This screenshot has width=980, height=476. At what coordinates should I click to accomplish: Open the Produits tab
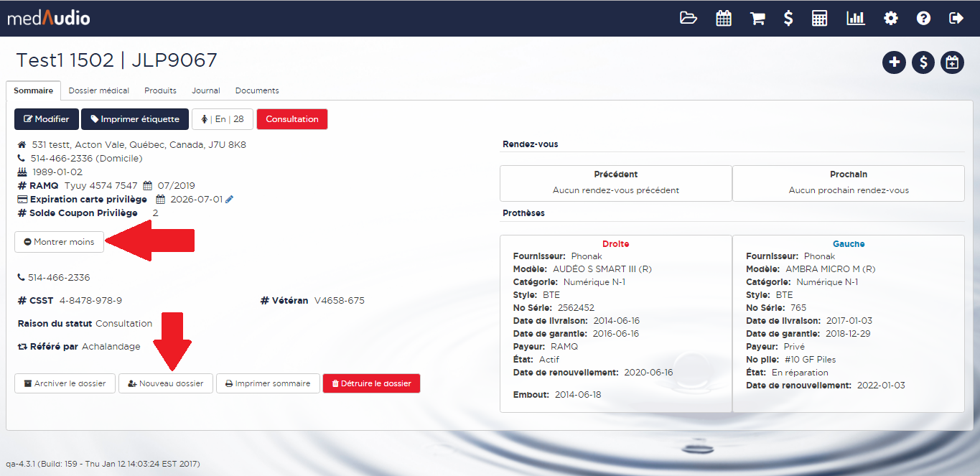pyautogui.click(x=160, y=90)
